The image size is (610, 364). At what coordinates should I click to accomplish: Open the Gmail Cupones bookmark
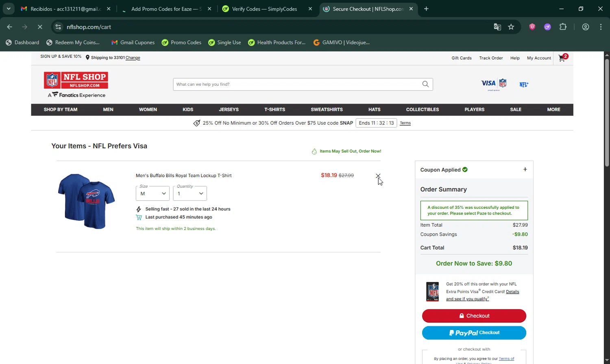point(133,42)
